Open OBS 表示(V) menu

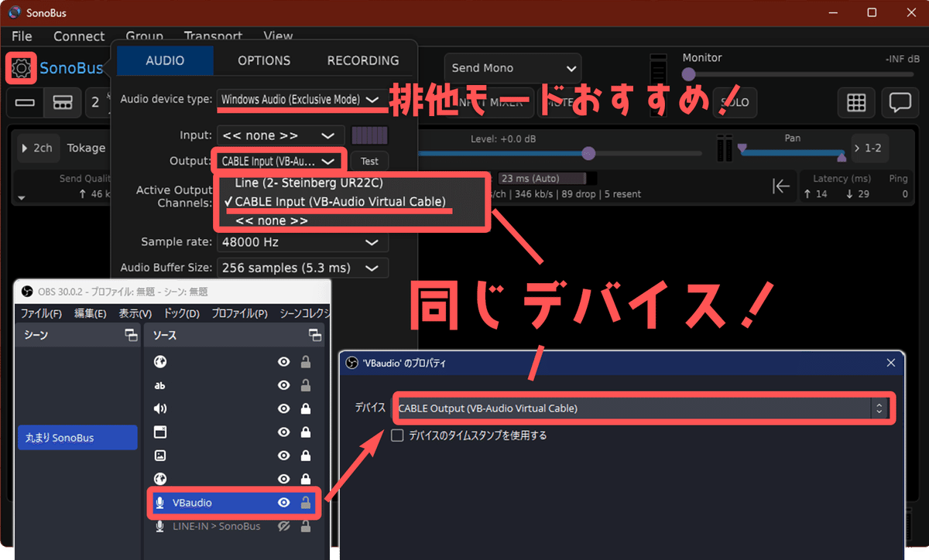[135, 313]
